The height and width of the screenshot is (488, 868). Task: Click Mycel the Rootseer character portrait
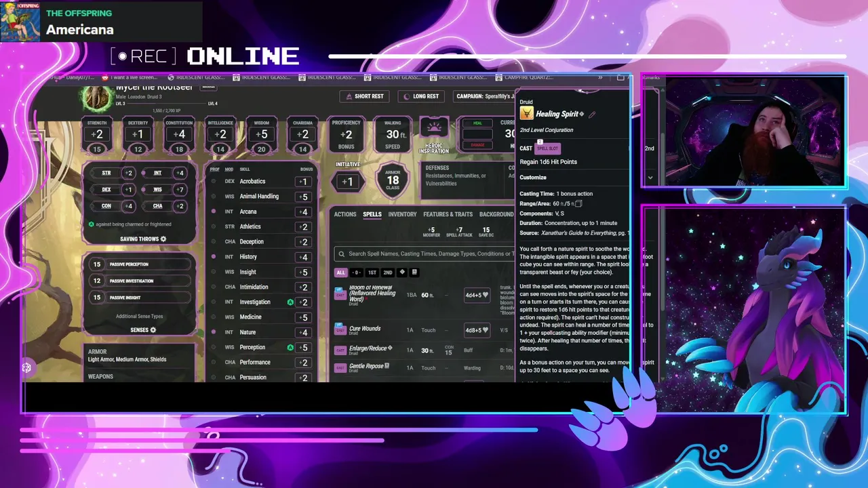tap(97, 99)
